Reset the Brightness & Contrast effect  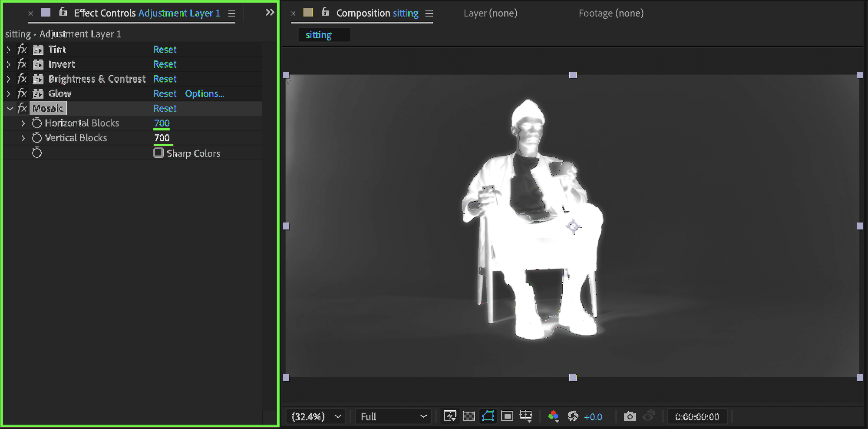point(165,79)
